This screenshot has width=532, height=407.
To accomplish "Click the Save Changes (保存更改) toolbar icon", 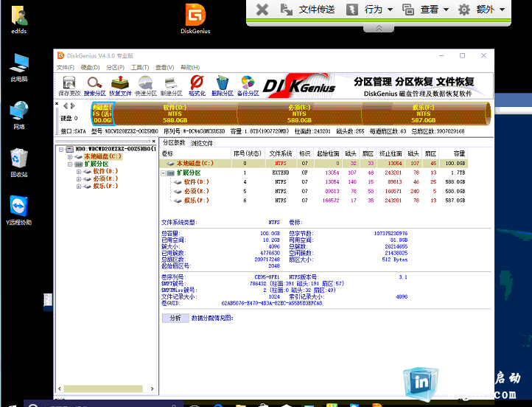I will tap(69, 86).
